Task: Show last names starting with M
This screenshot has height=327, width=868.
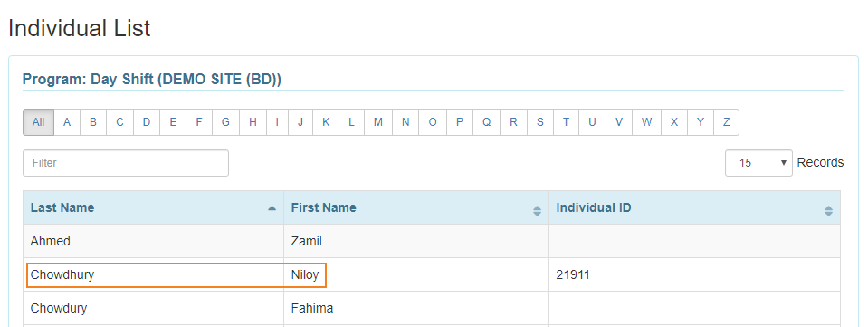Action: click(378, 122)
